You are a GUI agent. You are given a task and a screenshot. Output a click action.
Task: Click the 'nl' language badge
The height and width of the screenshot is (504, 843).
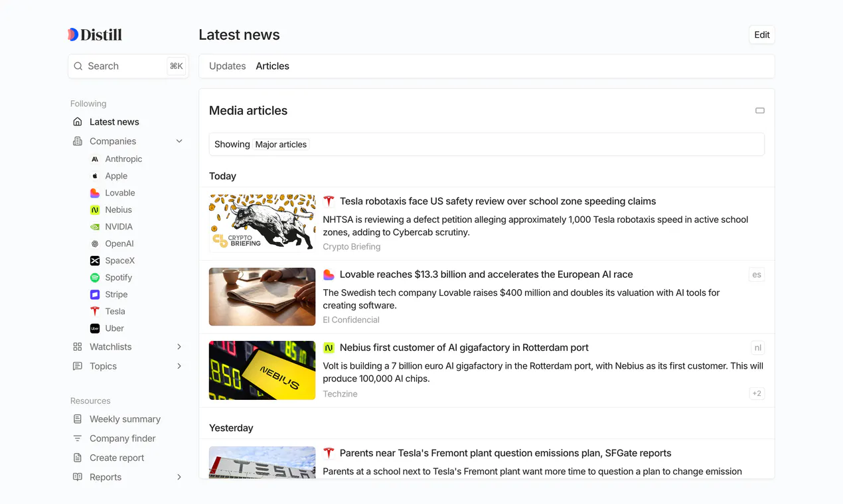click(757, 347)
